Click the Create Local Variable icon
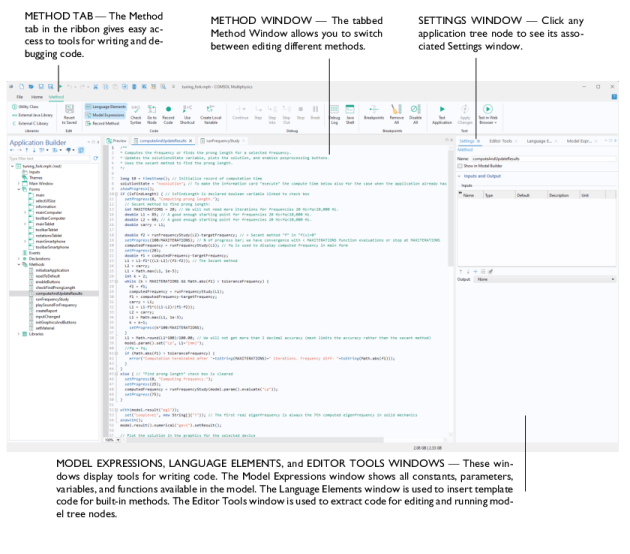The height and width of the screenshot is (554, 630). pyautogui.click(x=211, y=110)
